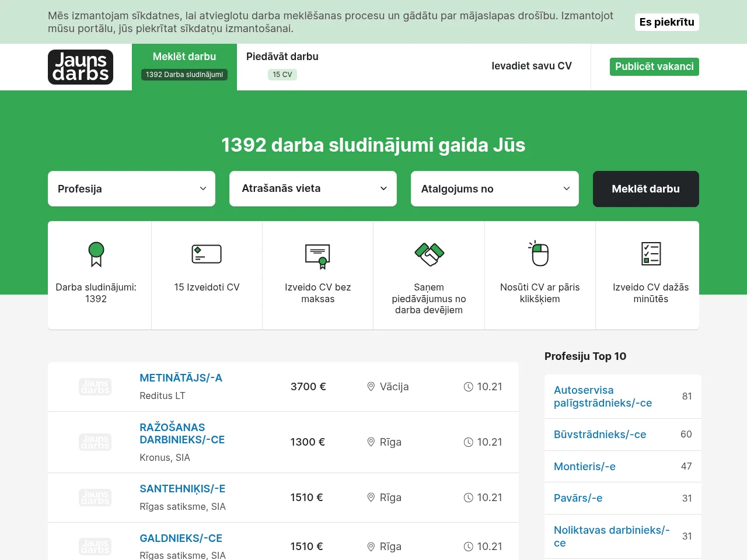Open the Atrašanās vieta dropdown
Image resolution: width=747 pixels, height=560 pixels.
pyautogui.click(x=313, y=188)
